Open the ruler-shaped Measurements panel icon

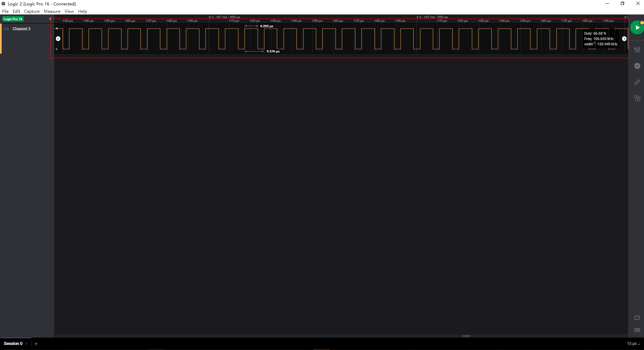(x=637, y=82)
